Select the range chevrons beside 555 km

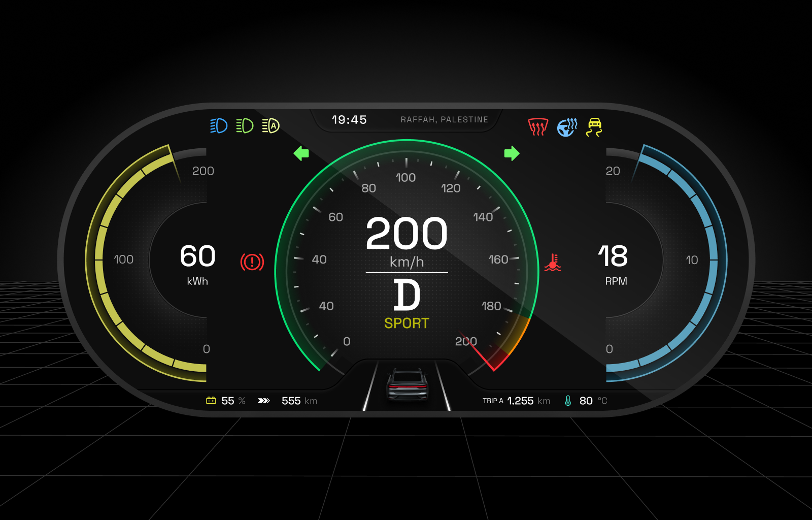point(263,401)
